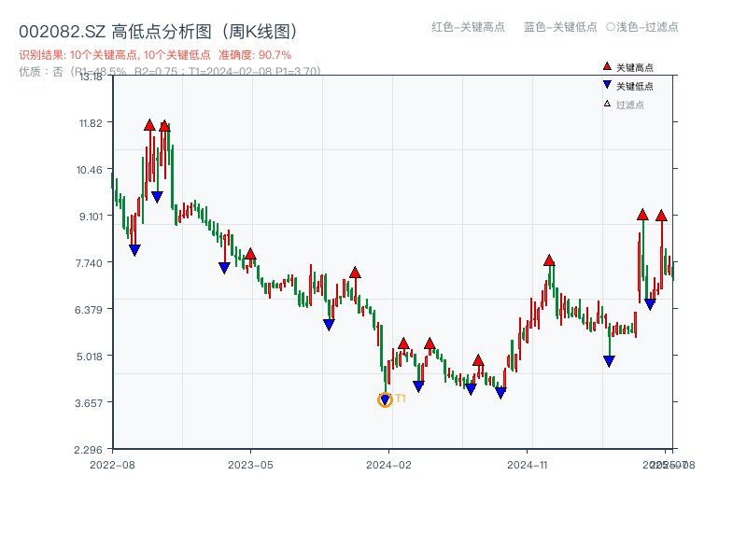Click the x-axis label 2022-08

(112, 465)
